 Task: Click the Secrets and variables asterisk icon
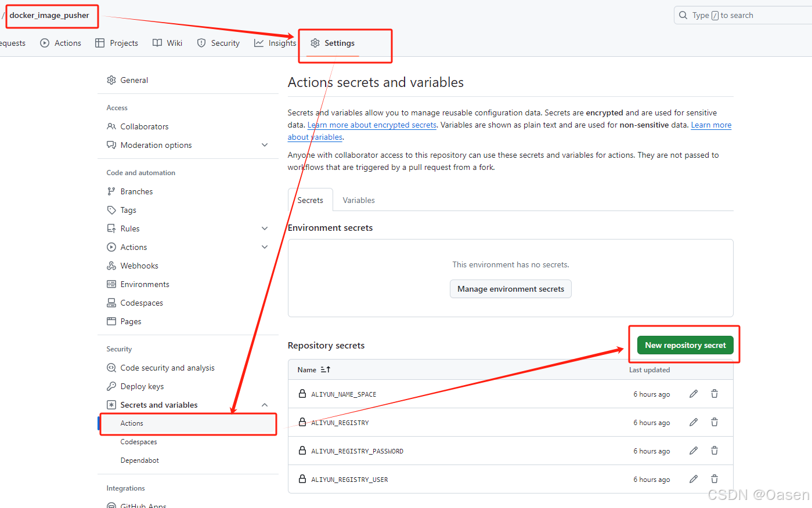coord(111,405)
